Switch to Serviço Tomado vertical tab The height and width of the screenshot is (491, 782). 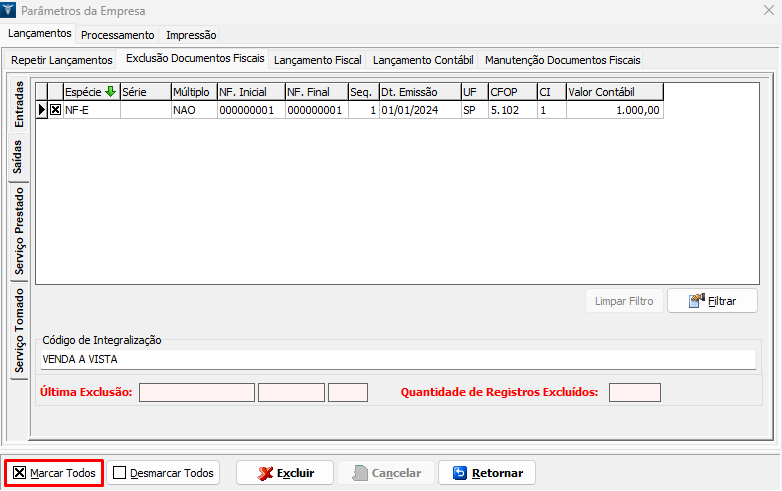pyautogui.click(x=19, y=331)
